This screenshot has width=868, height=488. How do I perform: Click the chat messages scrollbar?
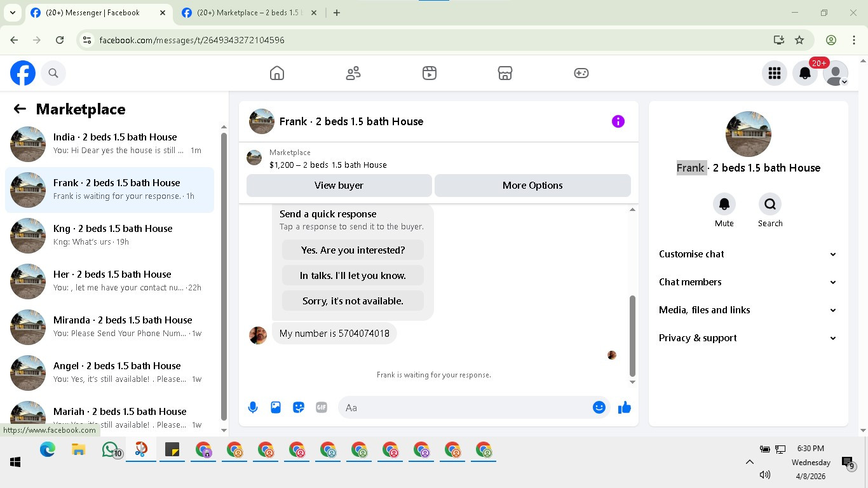click(632, 336)
